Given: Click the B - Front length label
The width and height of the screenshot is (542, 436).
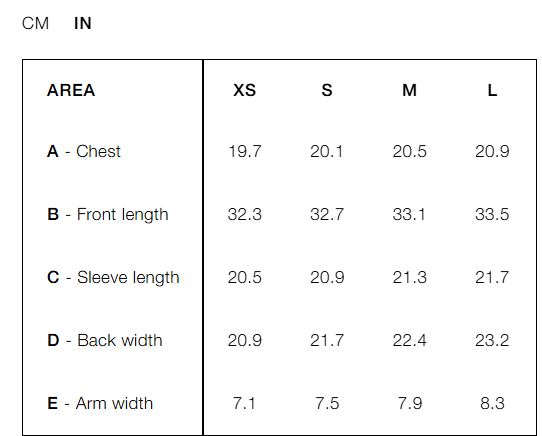Looking at the screenshot, I should tap(108, 214).
